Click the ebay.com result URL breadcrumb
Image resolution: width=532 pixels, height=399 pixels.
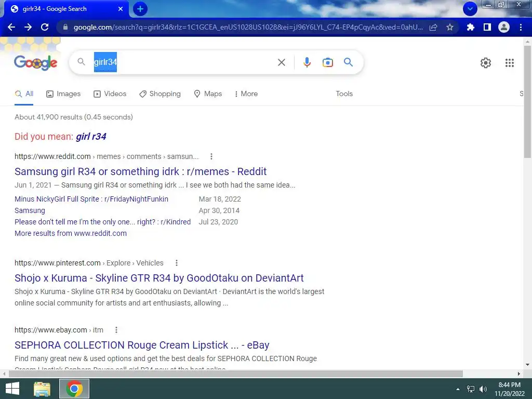point(59,330)
